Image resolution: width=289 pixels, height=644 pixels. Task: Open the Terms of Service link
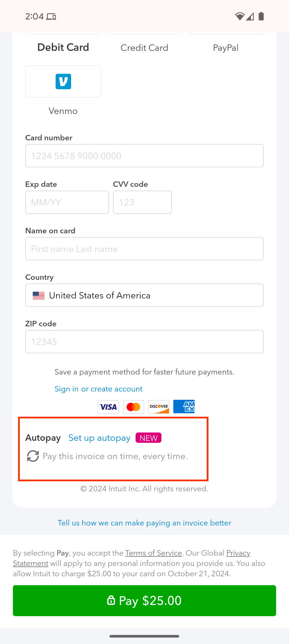pos(153,553)
